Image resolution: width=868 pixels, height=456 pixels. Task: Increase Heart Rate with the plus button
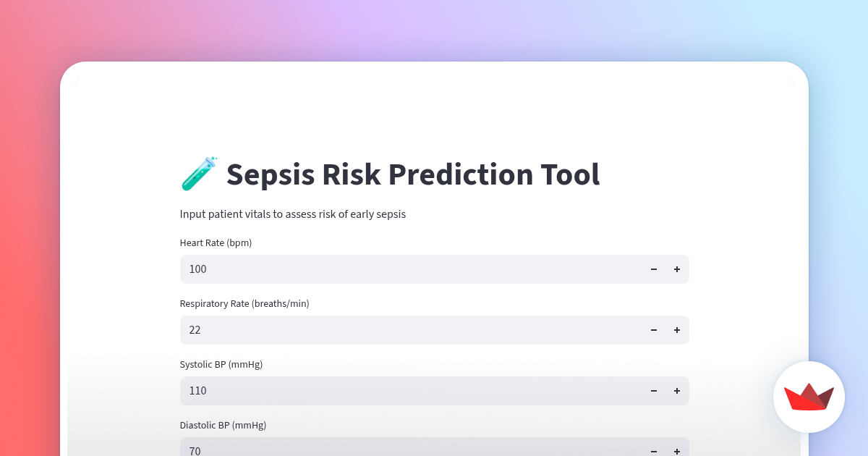tap(677, 269)
